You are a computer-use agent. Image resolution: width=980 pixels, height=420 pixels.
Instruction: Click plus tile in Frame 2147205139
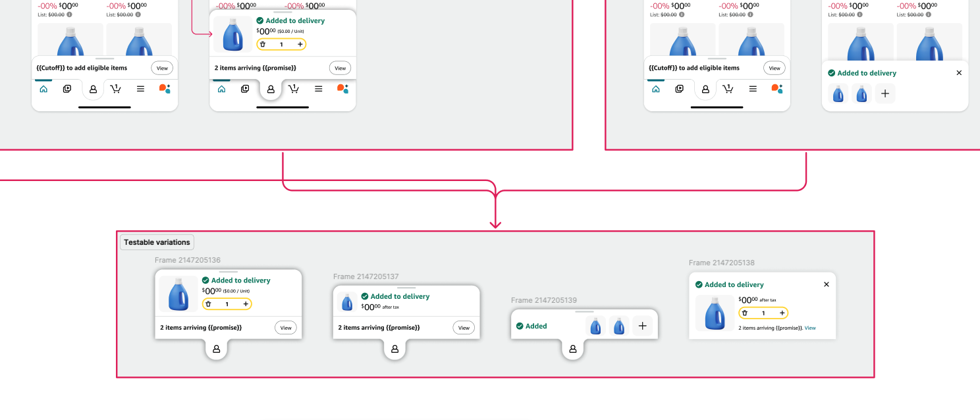[643, 326]
